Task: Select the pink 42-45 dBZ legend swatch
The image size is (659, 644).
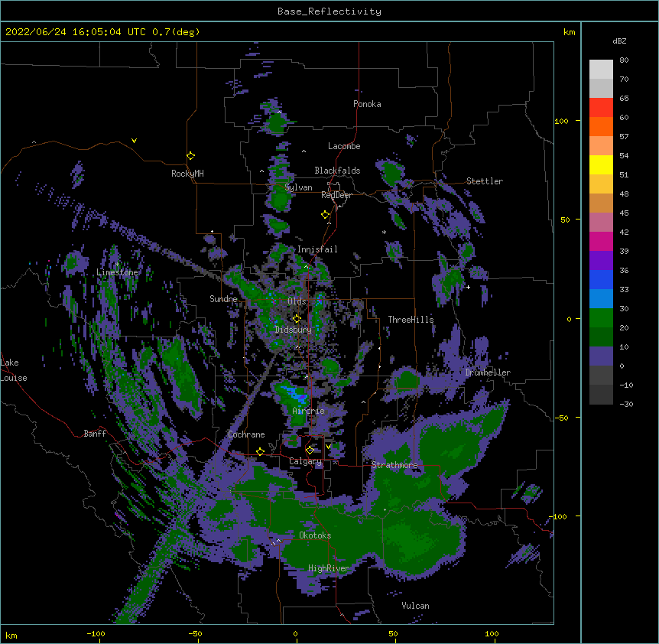Action: tap(601, 223)
